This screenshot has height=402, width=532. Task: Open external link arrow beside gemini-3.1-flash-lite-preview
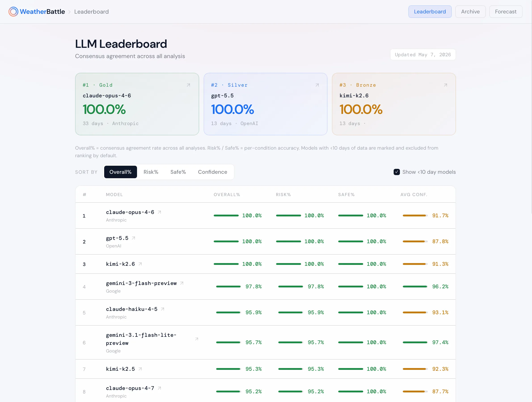(x=196, y=339)
